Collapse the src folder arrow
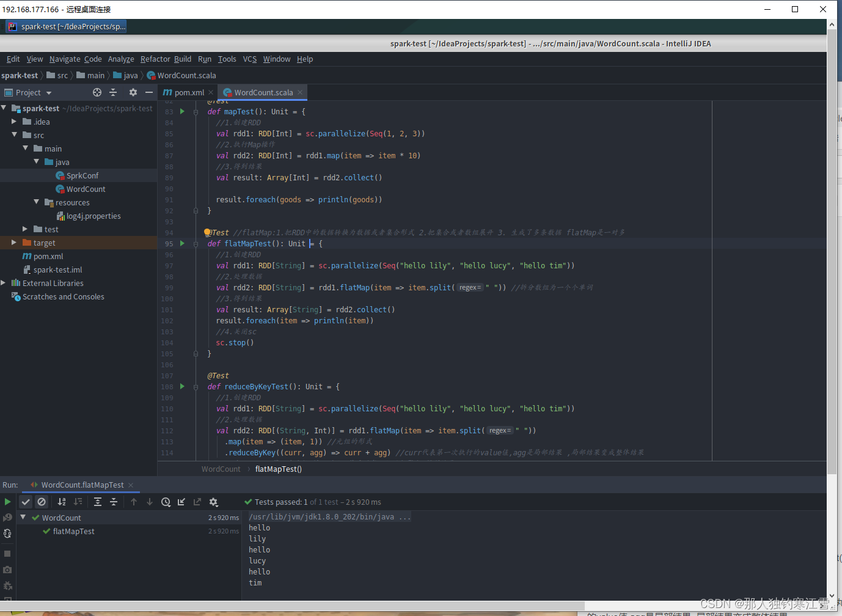 point(14,135)
